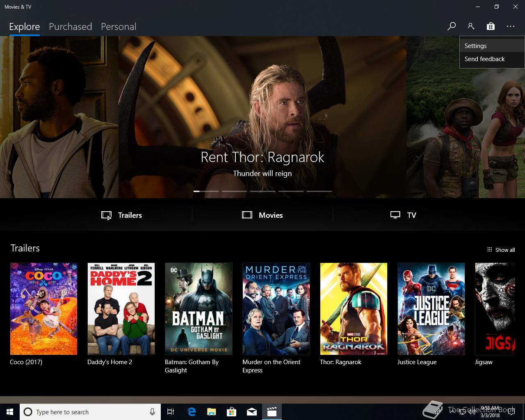Open the Movies category button
The image size is (525, 420).
click(x=262, y=215)
